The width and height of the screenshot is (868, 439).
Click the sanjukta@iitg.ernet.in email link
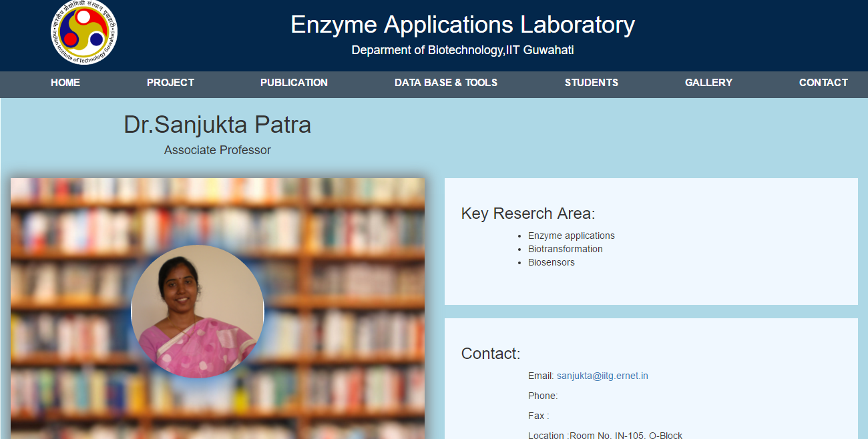(x=602, y=376)
